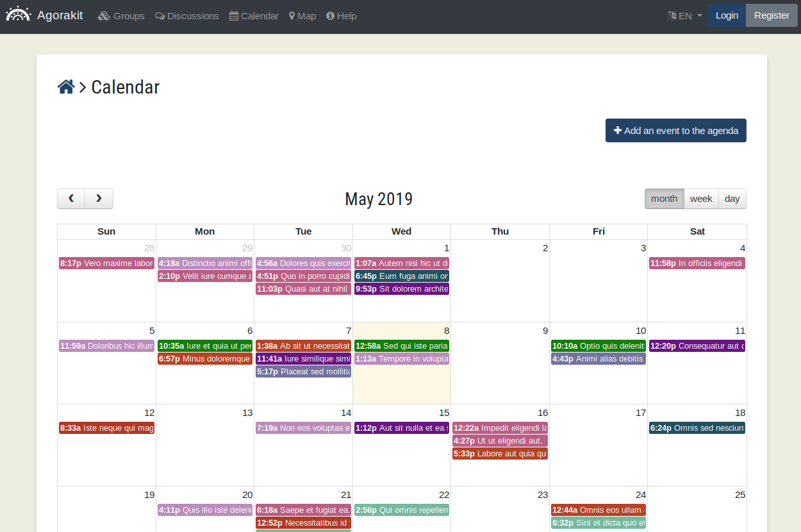This screenshot has height=532, width=801.
Task: Open Calendar from the top navigation
Action: 254,16
